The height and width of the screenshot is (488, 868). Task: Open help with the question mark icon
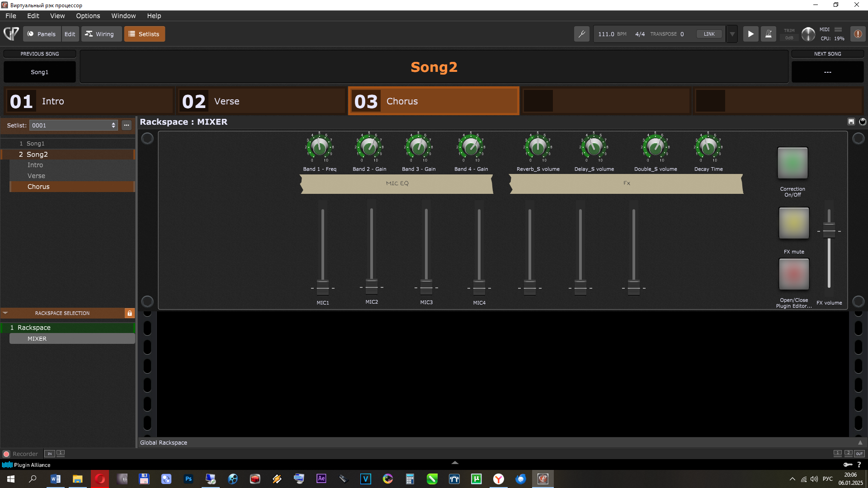click(859, 465)
